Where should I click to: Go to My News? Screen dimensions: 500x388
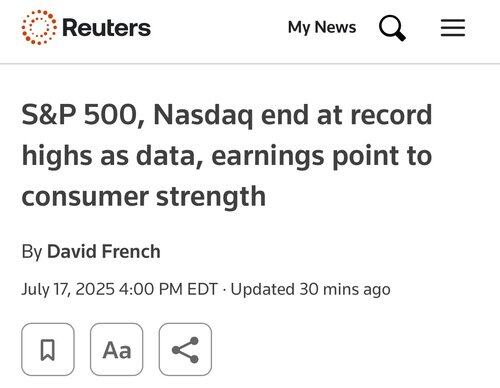(322, 27)
